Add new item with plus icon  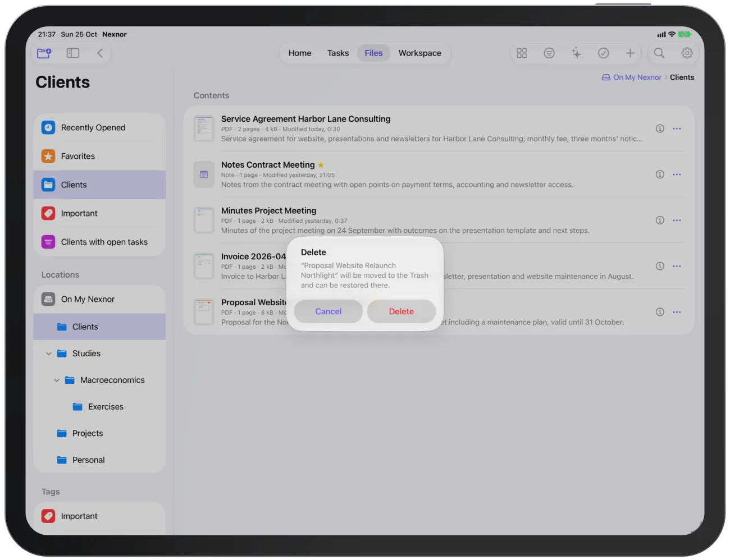630,53
